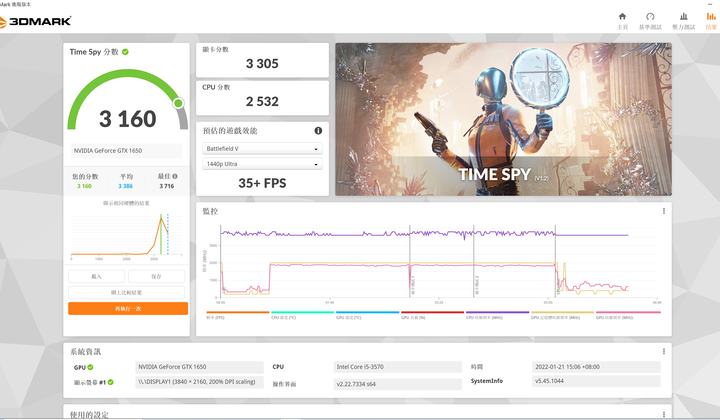The image size is (720, 420).
Task: Open the Benchmarks gauge icon
Action: (x=650, y=17)
